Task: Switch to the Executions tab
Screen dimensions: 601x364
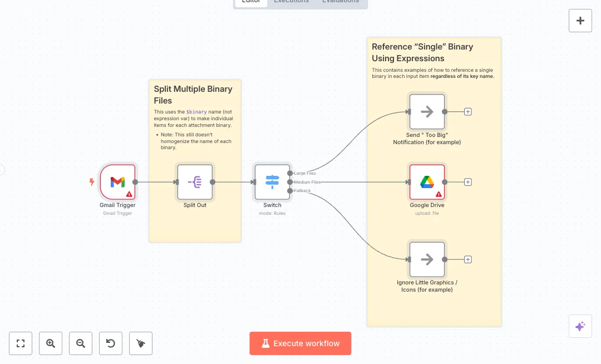Action: (x=291, y=2)
